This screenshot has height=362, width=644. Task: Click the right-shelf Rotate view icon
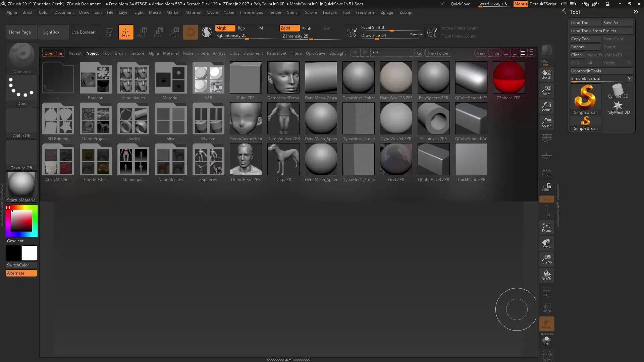point(546,276)
